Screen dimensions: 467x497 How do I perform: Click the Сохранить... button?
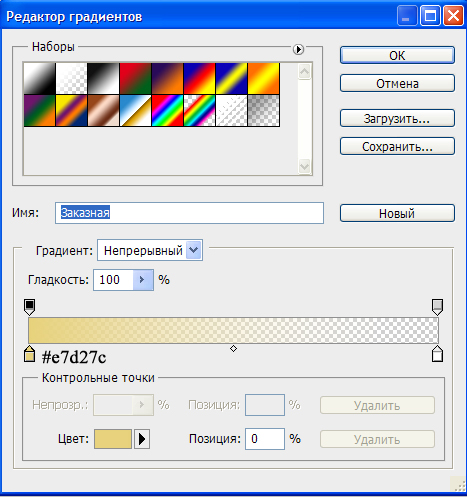(397, 146)
